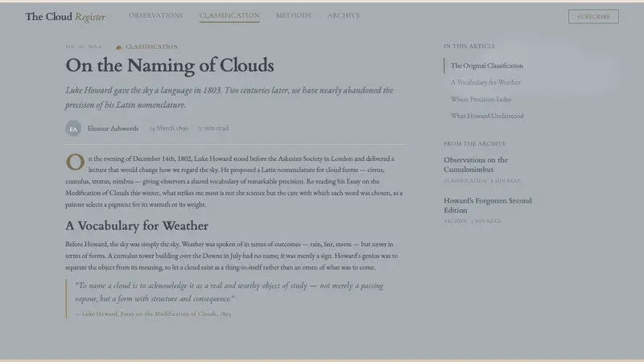Click the 11 min read text

(x=213, y=129)
